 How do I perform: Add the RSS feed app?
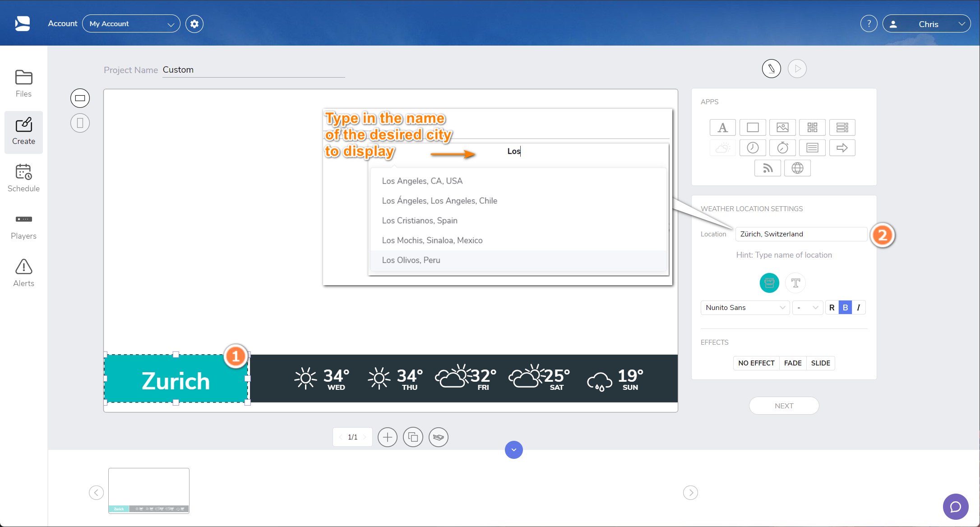click(x=767, y=168)
